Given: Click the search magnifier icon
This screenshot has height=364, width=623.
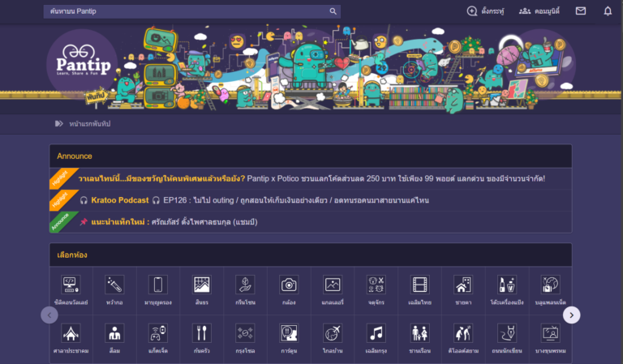Looking at the screenshot, I should [x=333, y=11].
